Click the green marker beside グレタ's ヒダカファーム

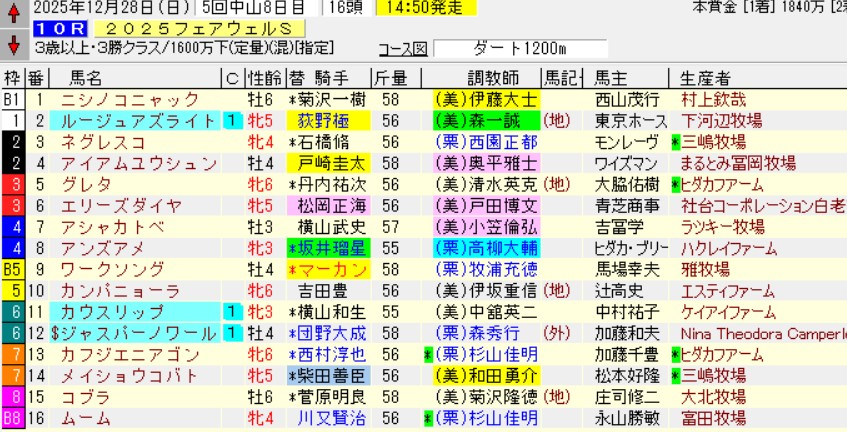point(677,185)
